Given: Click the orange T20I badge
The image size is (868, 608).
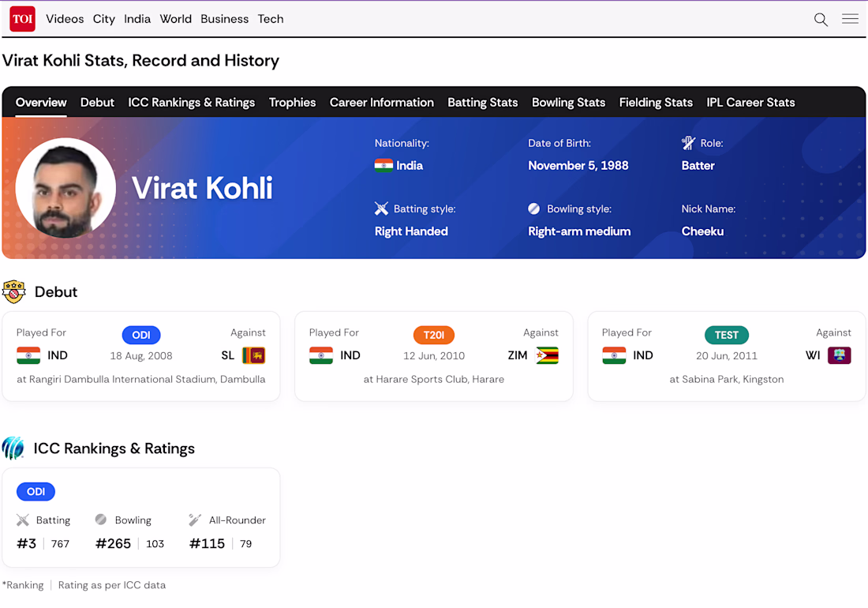Looking at the screenshot, I should pos(434,335).
